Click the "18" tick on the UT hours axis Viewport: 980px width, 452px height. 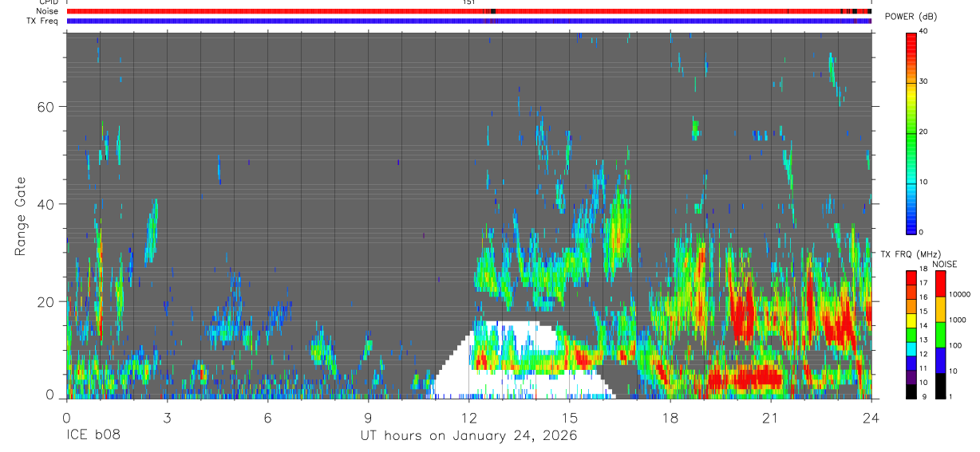[670, 417]
